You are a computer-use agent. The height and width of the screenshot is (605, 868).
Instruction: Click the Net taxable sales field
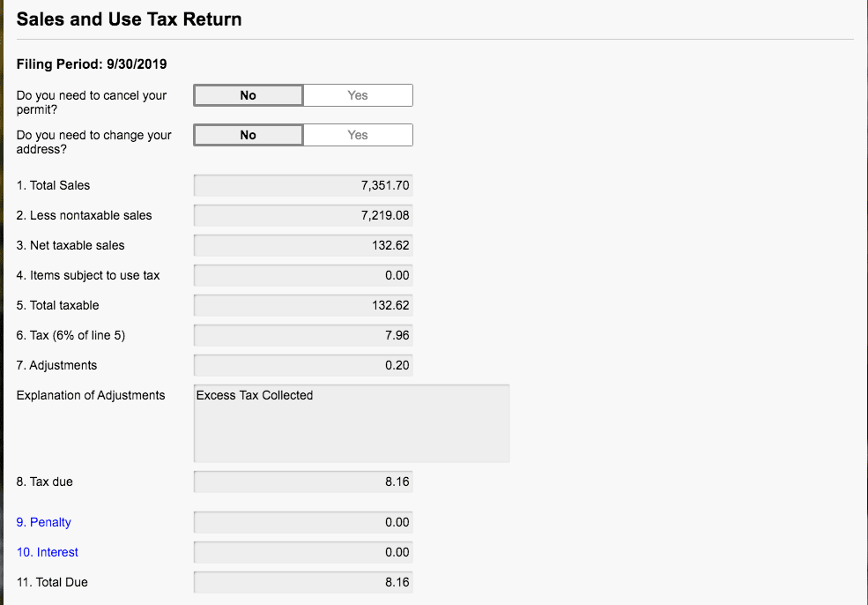pos(303,245)
